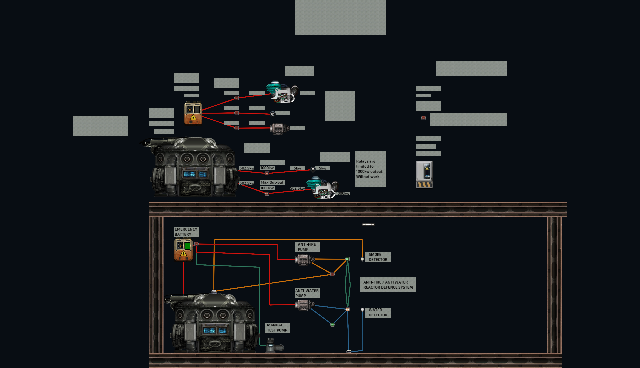Select the label above the battery inside the hull
640x368 pixels.
pos(186,232)
